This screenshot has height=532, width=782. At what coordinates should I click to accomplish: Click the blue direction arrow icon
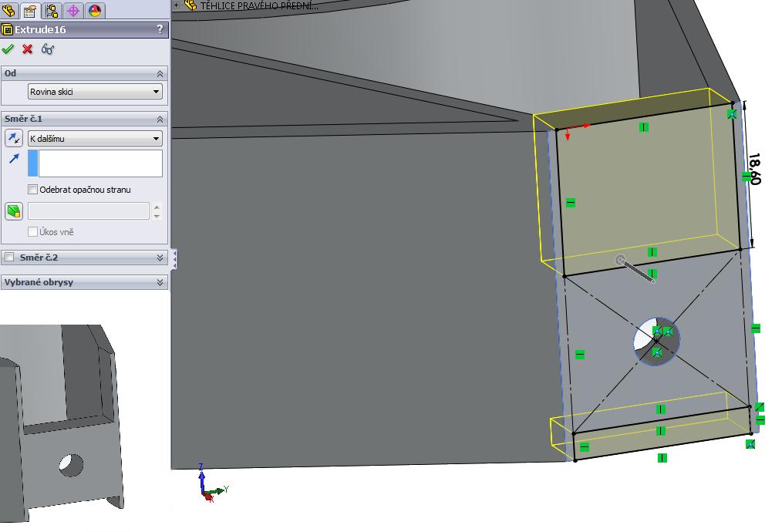[14, 159]
